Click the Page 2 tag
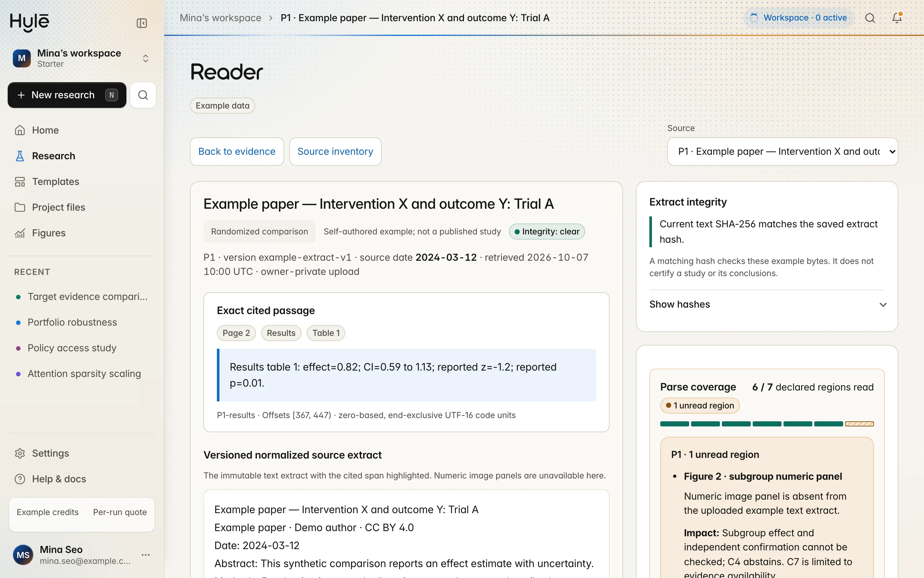 (236, 333)
